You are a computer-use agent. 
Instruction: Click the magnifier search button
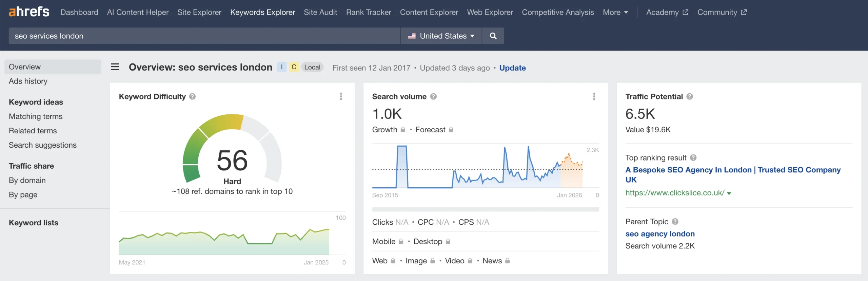(x=493, y=36)
